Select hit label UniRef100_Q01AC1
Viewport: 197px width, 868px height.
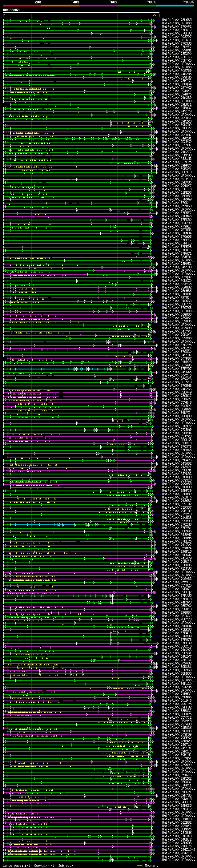[x=177, y=118]
